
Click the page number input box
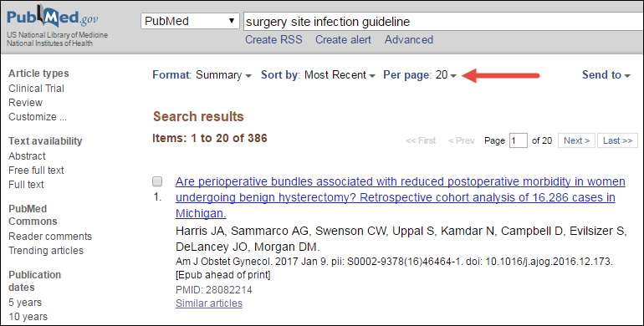[x=519, y=140]
